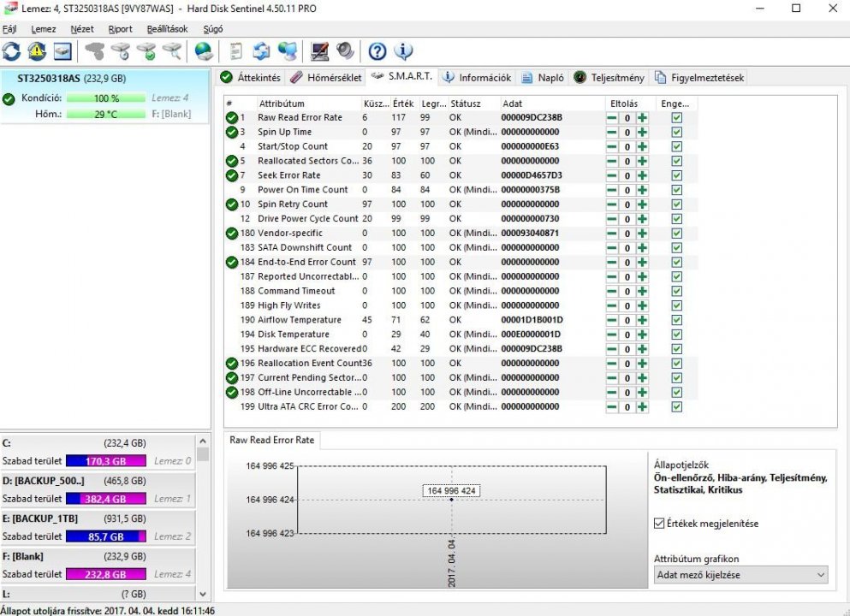The width and height of the screenshot is (850, 616).
Task: Click the disk with magnifier icon
Action: (x=172, y=51)
